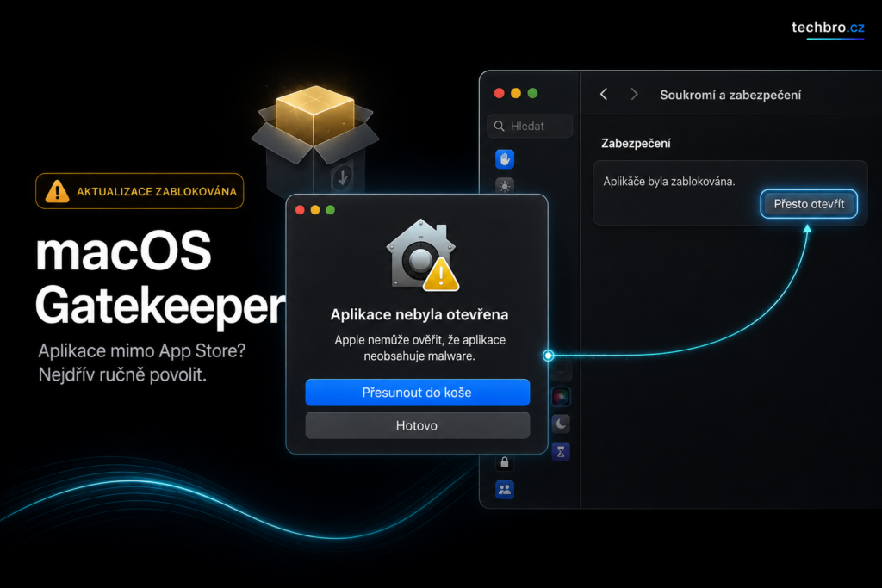Focus the Hledat search field
This screenshot has height=588, width=882.
(530, 126)
